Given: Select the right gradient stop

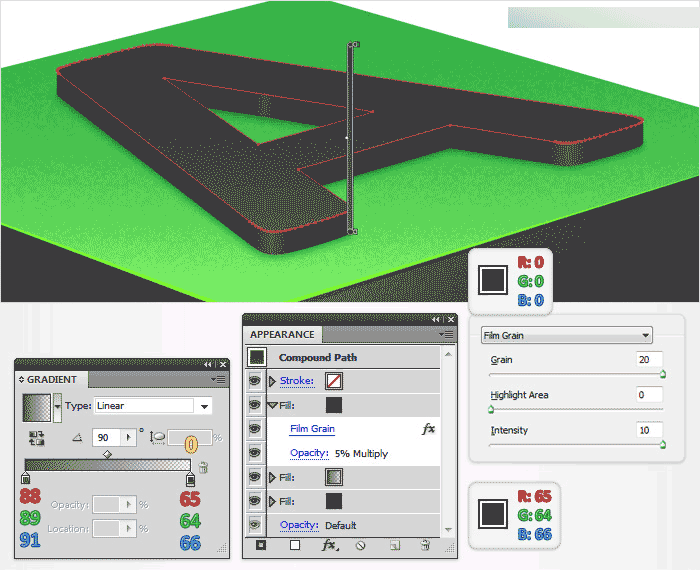Looking at the screenshot, I should click(x=190, y=479).
